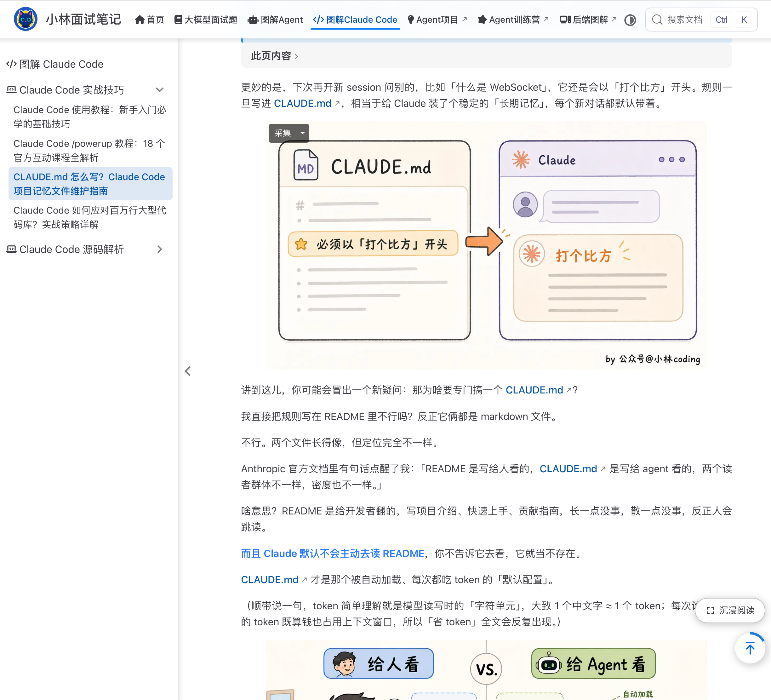
Task: Click the Claude Code 源码解析 section label
Action: (x=71, y=250)
